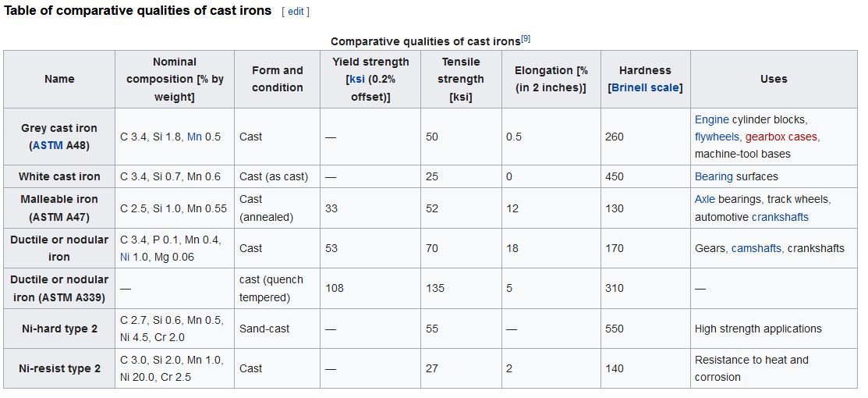Click the Tensile strength column header
Viewport: 868px width, 398px height.
pyautogui.click(x=460, y=79)
